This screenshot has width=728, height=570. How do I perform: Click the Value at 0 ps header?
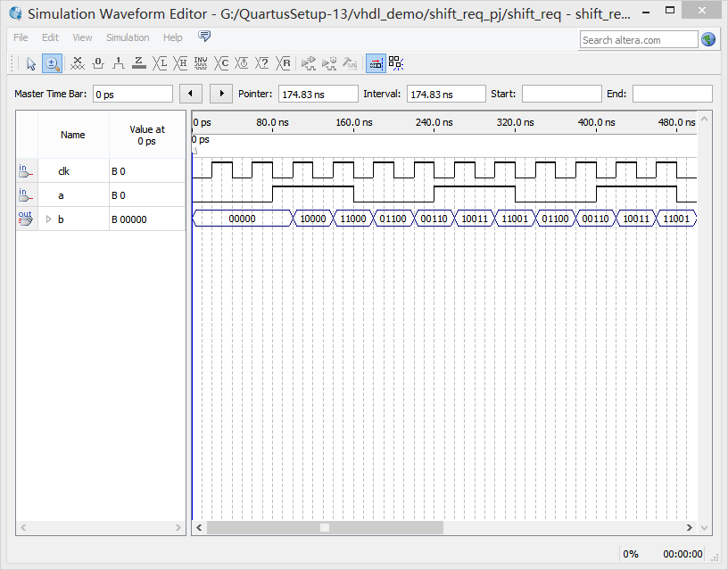[x=147, y=135]
